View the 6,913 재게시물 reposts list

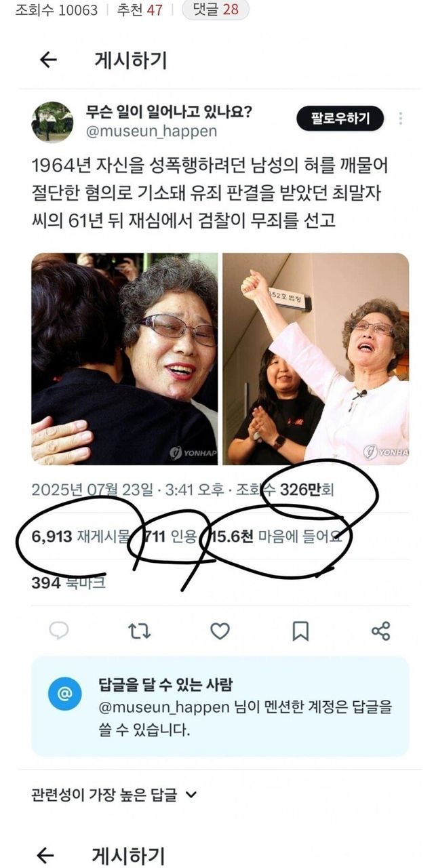pos(80,536)
